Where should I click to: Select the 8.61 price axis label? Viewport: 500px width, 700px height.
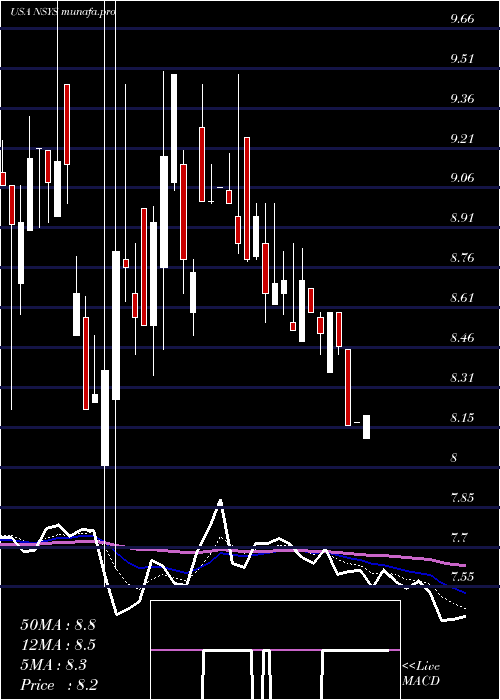coord(462,298)
